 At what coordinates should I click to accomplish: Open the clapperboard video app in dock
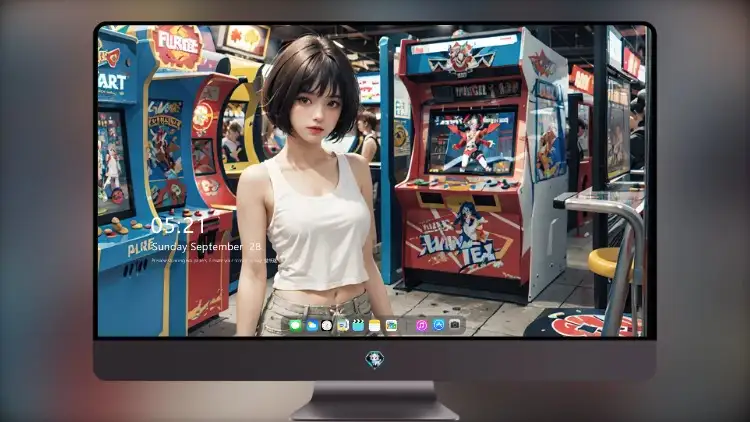[358, 326]
